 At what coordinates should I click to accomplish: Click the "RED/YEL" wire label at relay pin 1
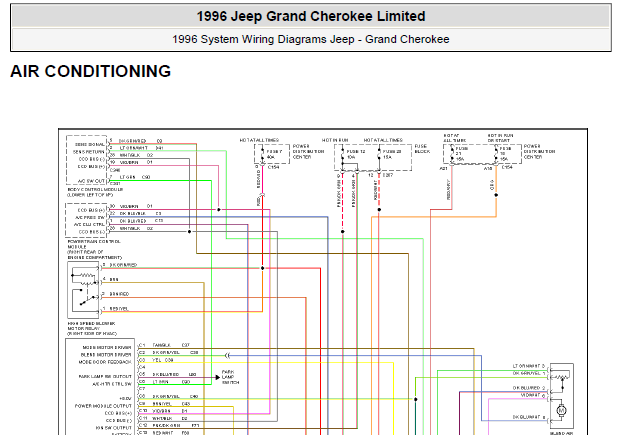[x=119, y=309]
